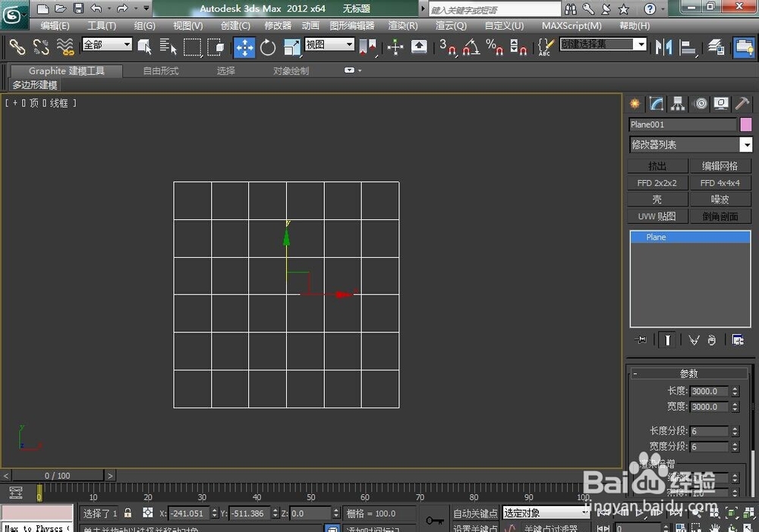Click the 编辑网格 modifier button
The image size is (759, 532).
720,166
